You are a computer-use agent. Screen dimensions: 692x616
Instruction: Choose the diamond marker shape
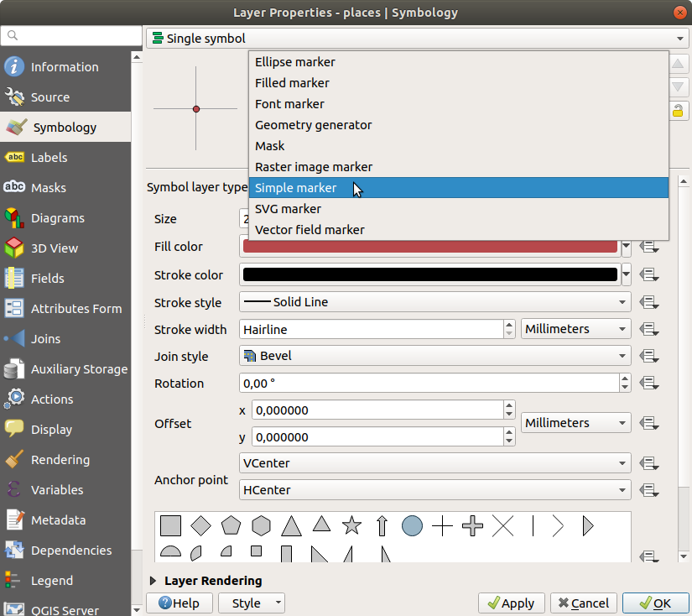pos(200,525)
